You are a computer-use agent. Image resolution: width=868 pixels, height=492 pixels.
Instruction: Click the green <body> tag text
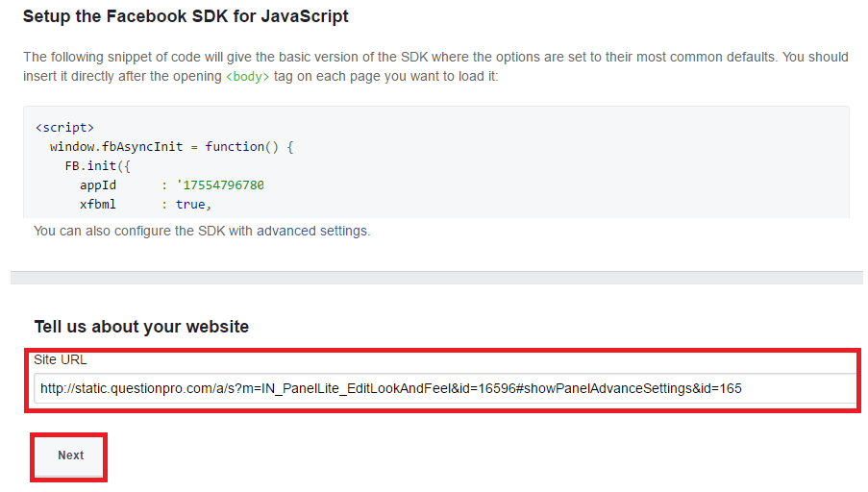coord(247,76)
